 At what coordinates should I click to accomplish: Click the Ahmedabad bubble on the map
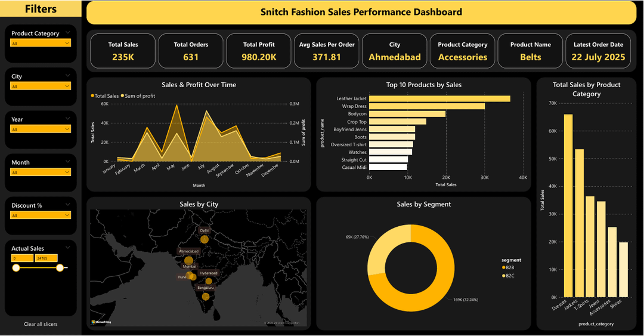[x=188, y=260]
